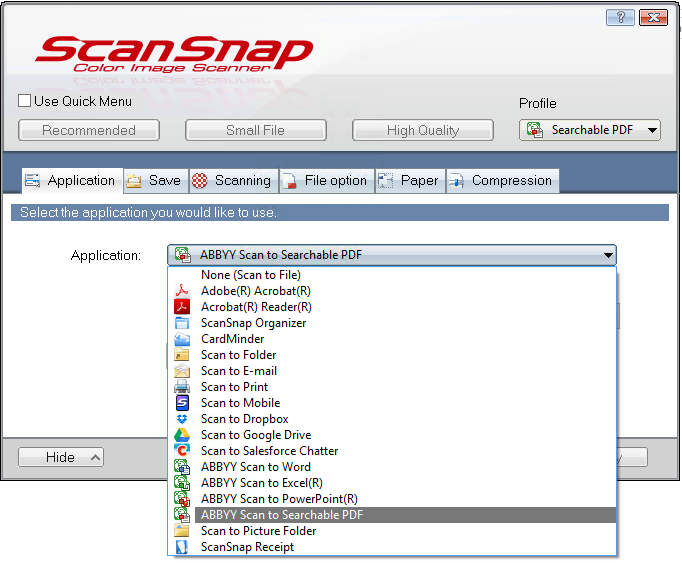Viewport: 682px width, 563px height.
Task: Collapse the Application combo box arrow
Action: click(608, 255)
